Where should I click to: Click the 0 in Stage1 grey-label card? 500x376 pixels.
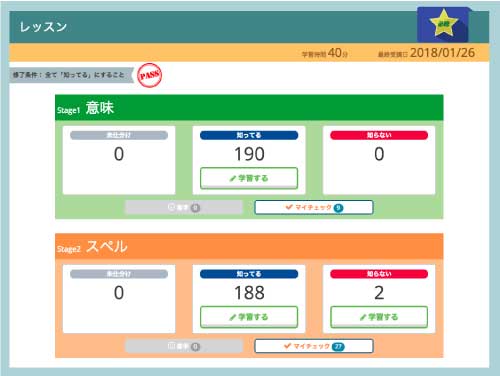click(119, 154)
